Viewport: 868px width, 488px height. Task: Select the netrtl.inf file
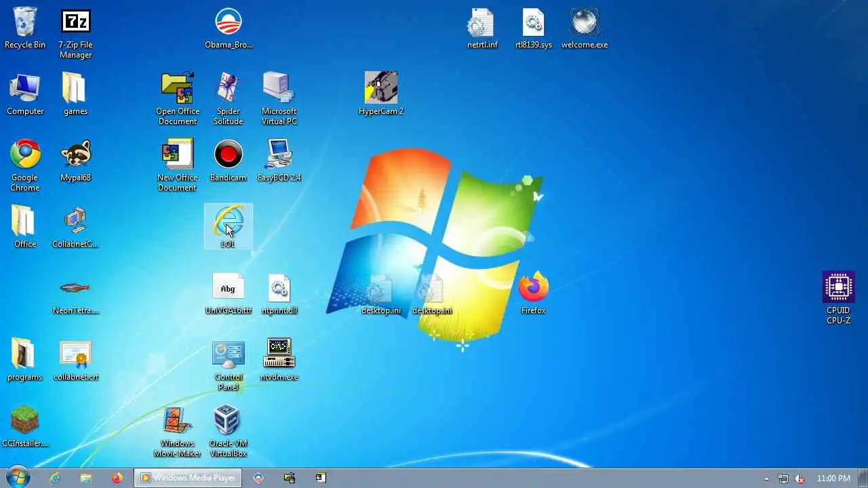coord(482,28)
